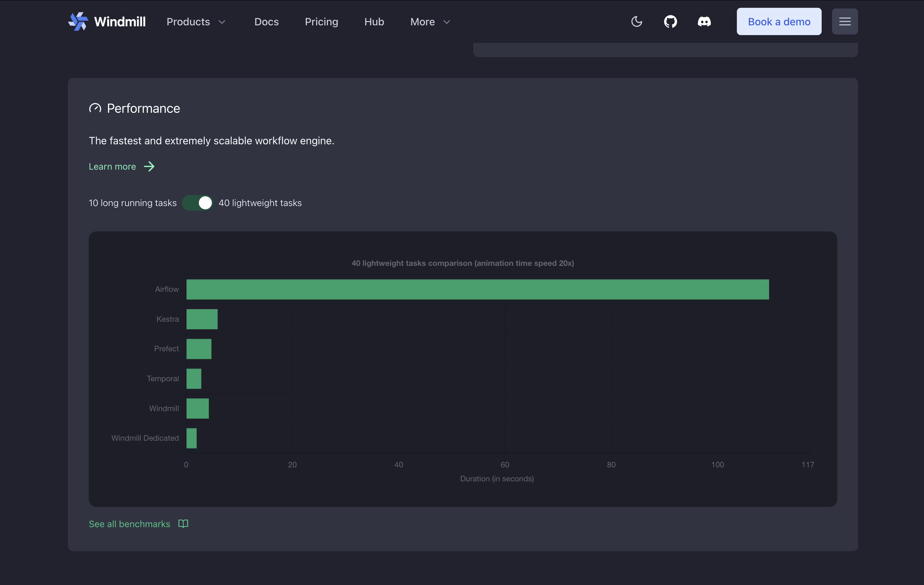This screenshot has height=585, width=924.
Task: Click the chevron next to Products
Action: (x=222, y=22)
